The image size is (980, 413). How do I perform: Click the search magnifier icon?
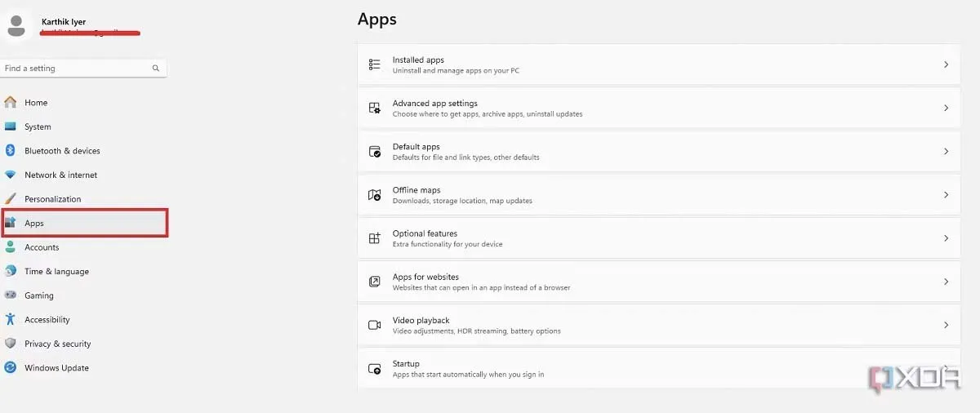pos(156,69)
